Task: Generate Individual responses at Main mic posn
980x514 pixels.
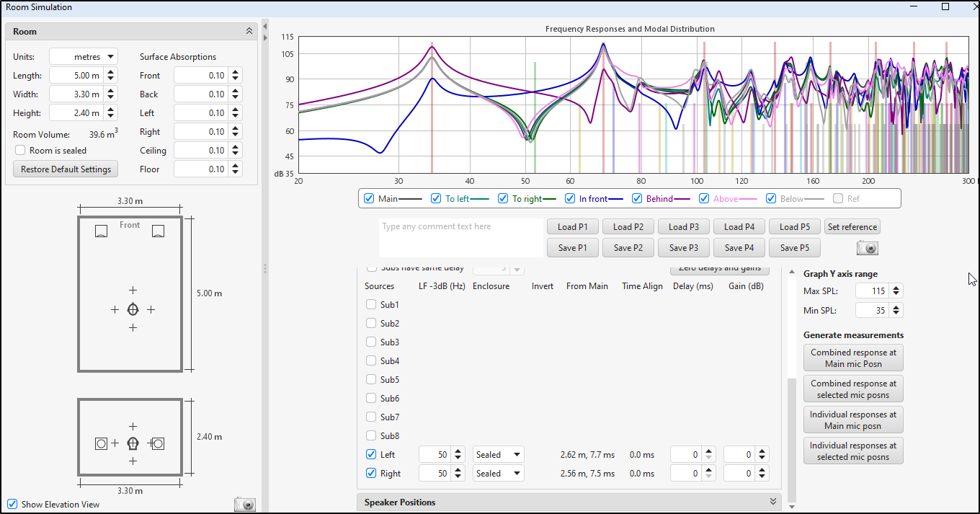Action: (x=853, y=420)
